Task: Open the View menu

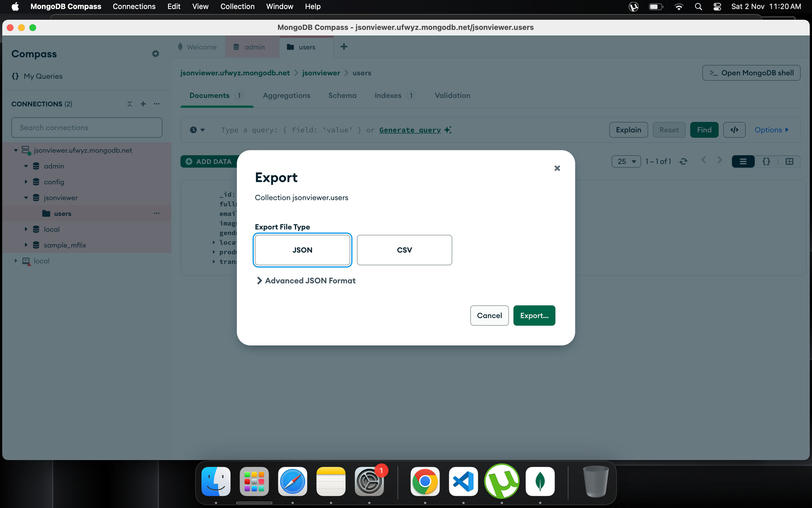Action: click(x=200, y=6)
